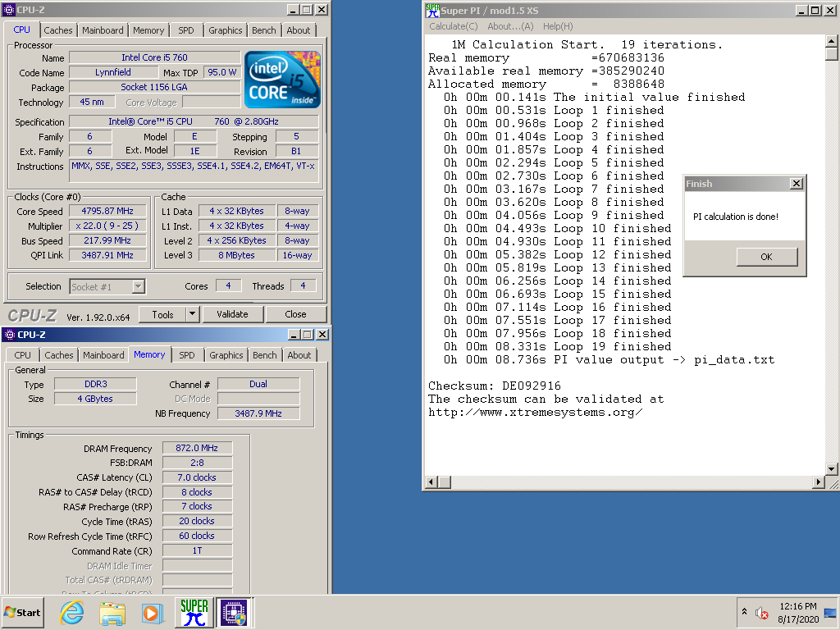Viewport: 840px width, 630px height.
Task: Open Caches tab in lower CPU-Z window
Action: 59,355
